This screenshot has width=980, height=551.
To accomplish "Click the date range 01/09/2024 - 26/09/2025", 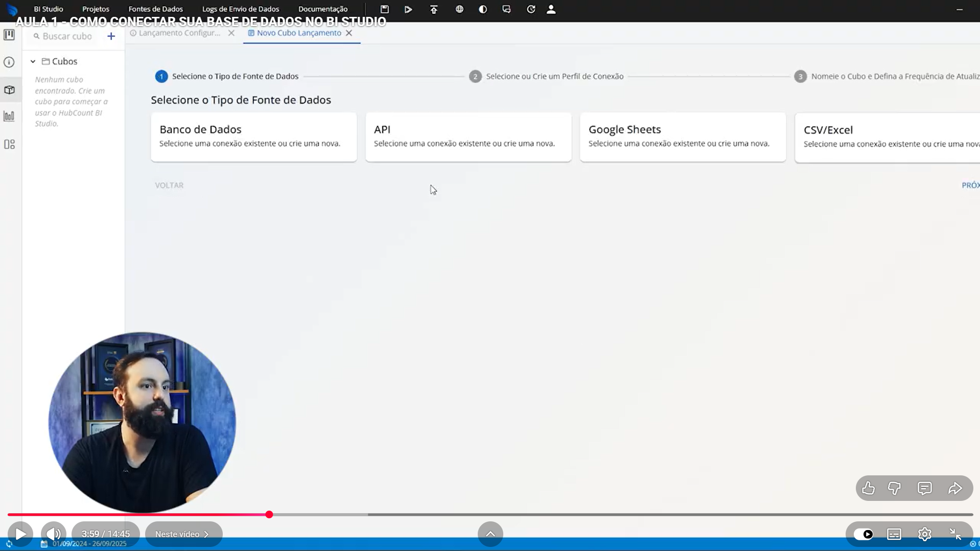I will pos(89,544).
